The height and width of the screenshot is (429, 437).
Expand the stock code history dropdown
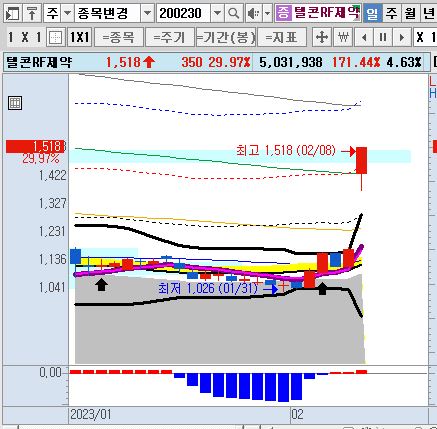(217, 14)
